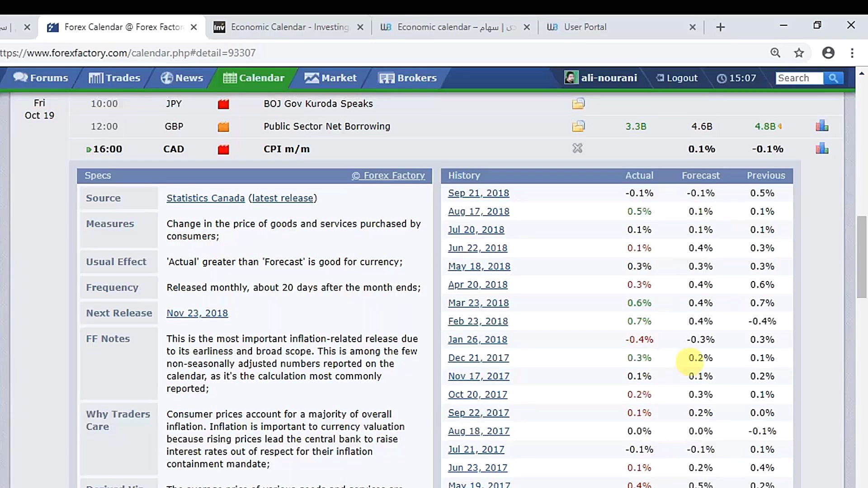Open history entry Sep 22, 2017
The image size is (868, 488).
[478, 413]
